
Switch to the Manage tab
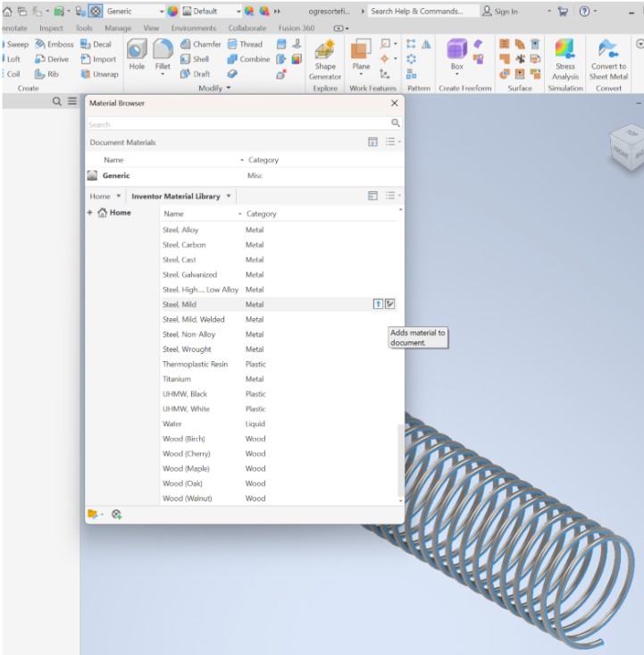(x=118, y=28)
